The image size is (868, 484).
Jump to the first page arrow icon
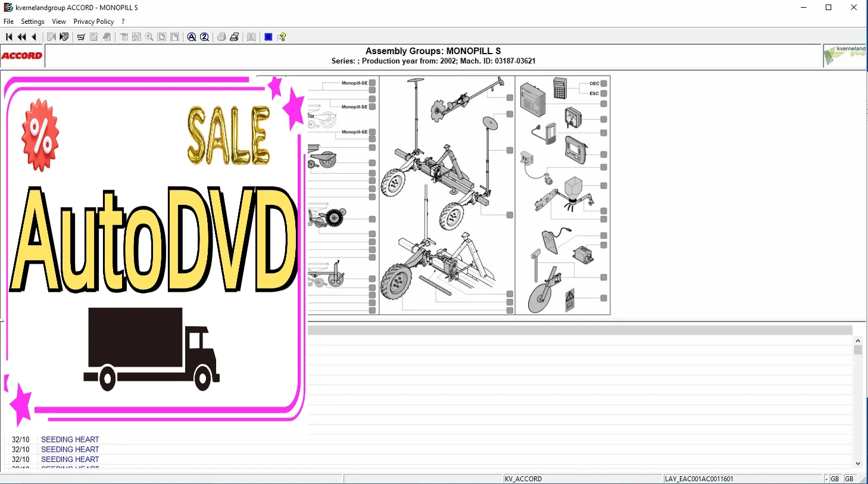click(9, 37)
